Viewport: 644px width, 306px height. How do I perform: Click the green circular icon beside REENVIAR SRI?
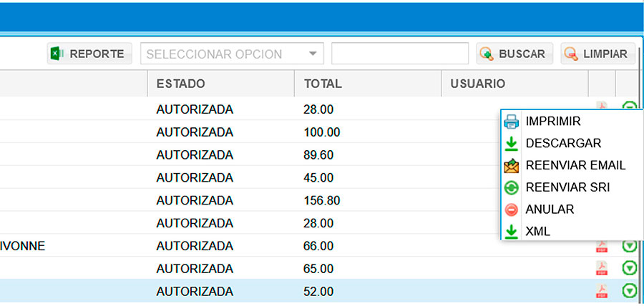[x=512, y=188]
